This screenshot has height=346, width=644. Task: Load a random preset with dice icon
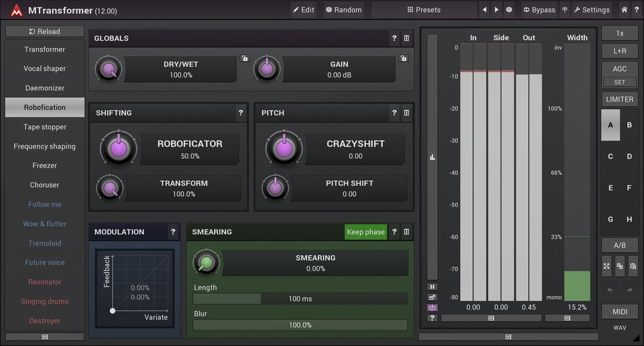point(509,10)
